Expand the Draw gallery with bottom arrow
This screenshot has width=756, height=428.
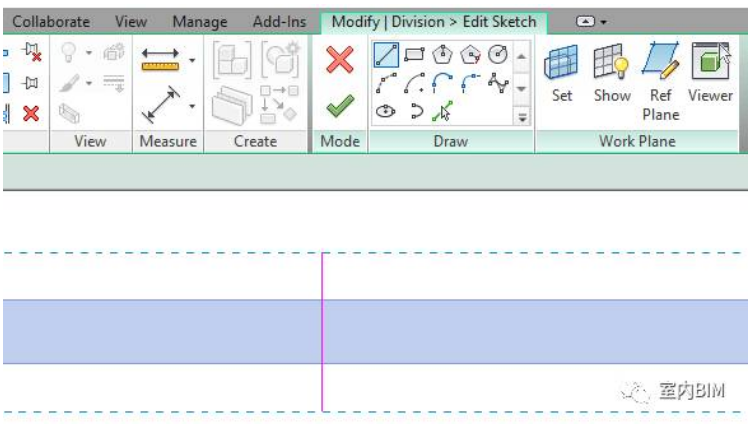[x=522, y=116]
